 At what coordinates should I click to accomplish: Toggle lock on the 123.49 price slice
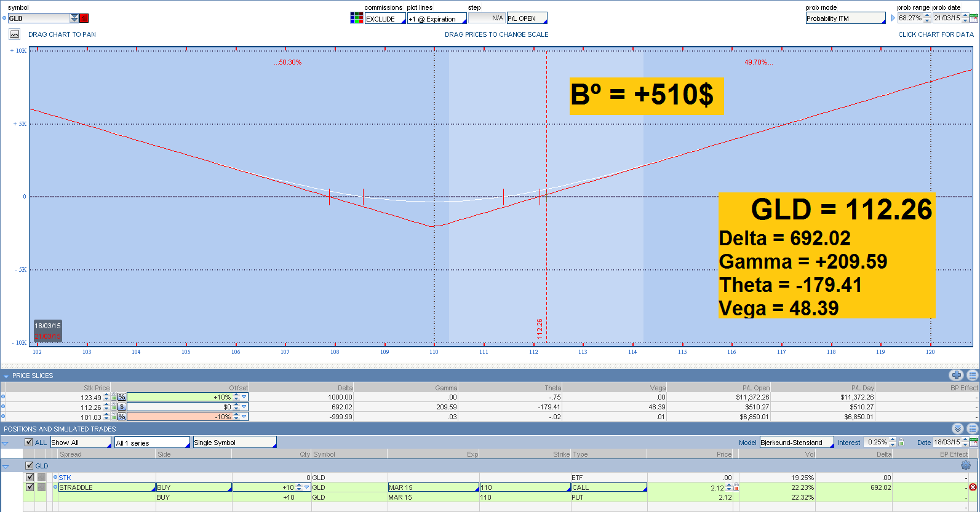tap(113, 397)
